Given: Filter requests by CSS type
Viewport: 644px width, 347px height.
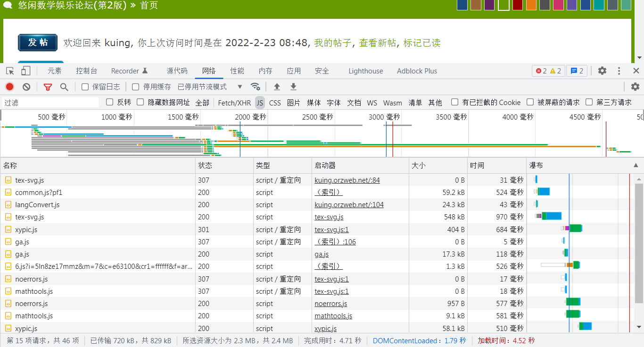Looking at the screenshot, I should pos(275,103).
